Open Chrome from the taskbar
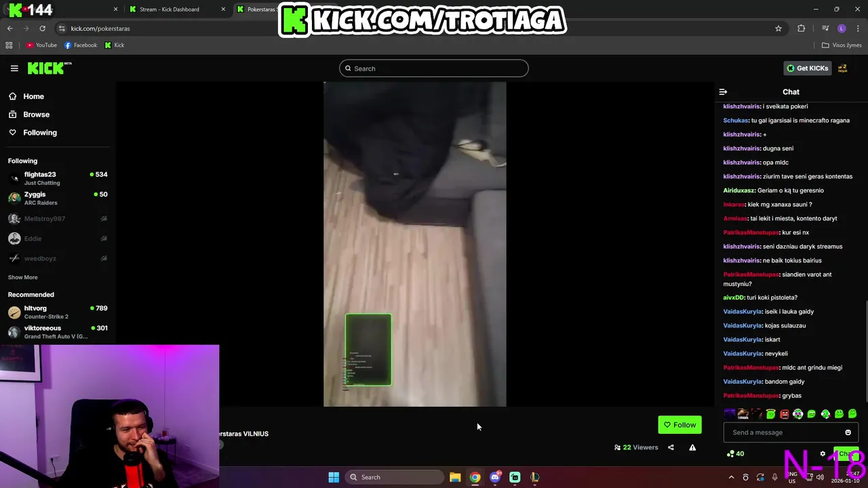Screen dimensions: 868x488 [475, 477]
